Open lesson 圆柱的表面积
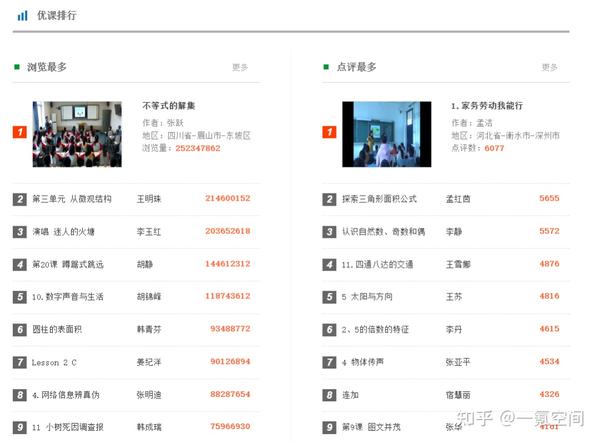600x443 pixels. (57, 329)
